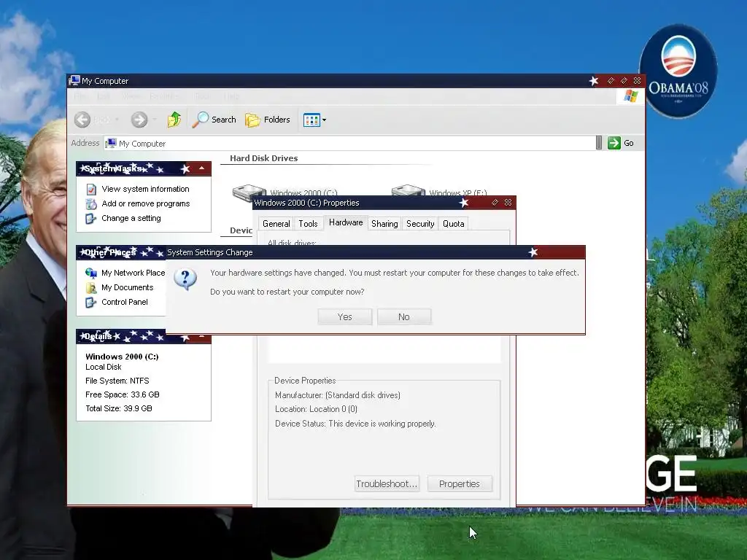Select the Hardware tab

click(x=346, y=222)
